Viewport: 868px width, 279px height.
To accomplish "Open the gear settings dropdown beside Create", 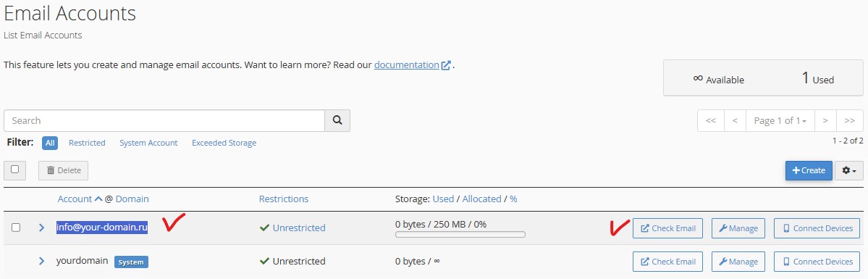I will [x=849, y=170].
